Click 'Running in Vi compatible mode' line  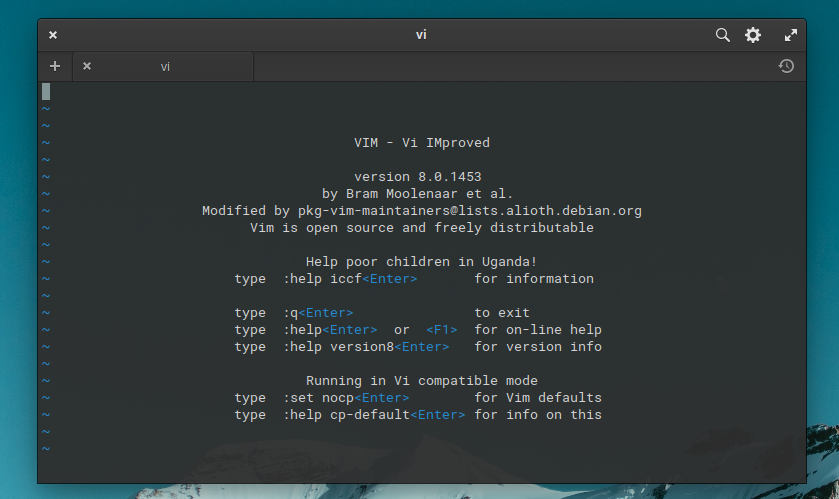pos(422,381)
